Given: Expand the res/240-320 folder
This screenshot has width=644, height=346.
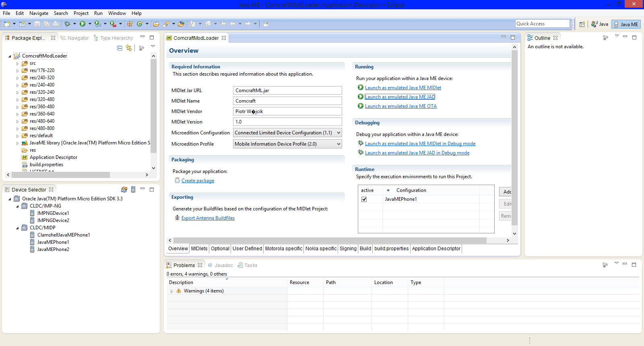Looking at the screenshot, I should click(x=17, y=78).
